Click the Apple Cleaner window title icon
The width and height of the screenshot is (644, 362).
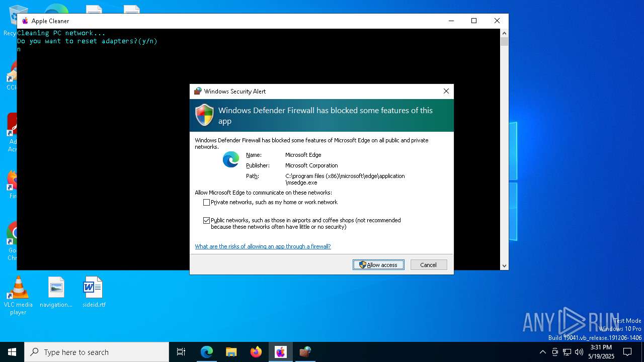pos(25,21)
